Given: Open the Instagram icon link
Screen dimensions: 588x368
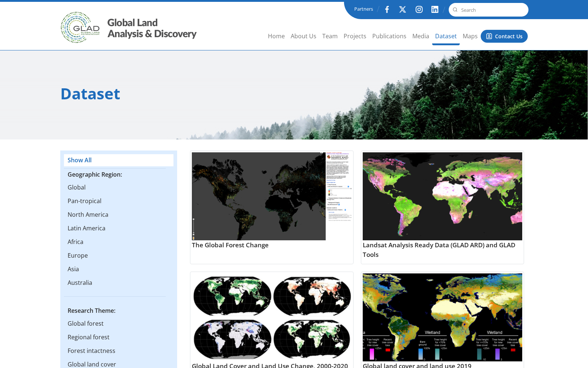Looking at the screenshot, I should tap(419, 10).
